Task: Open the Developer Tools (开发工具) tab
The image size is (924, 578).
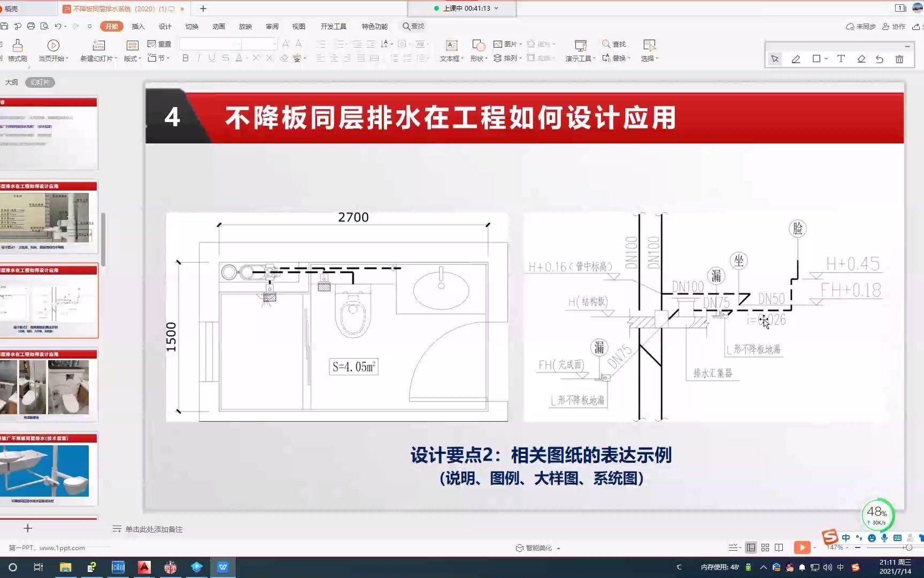Action: coord(333,26)
